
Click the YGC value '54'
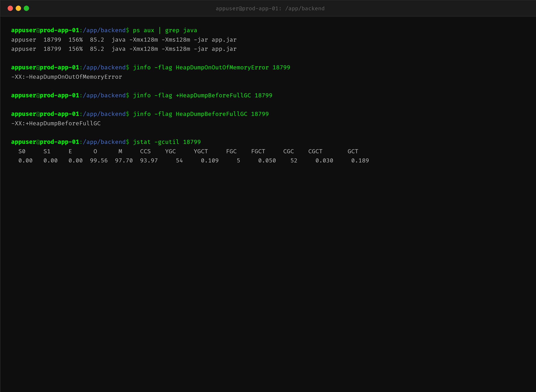[179, 161]
